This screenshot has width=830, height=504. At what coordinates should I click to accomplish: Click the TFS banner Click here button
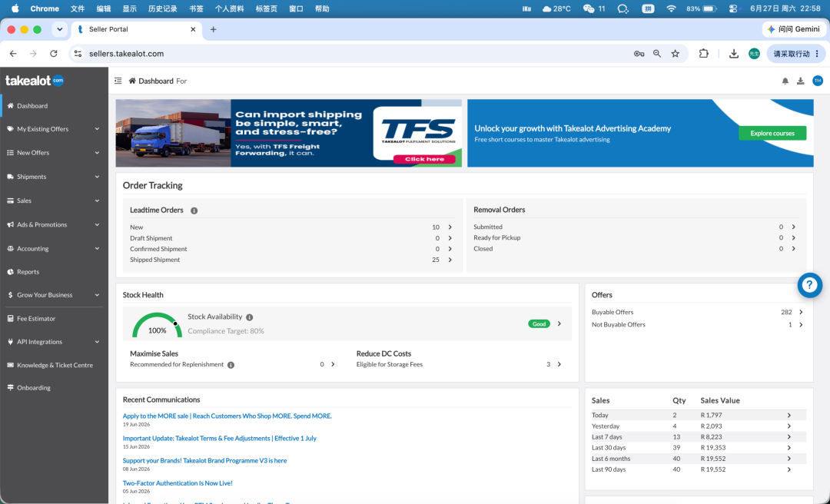pos(424,159)
